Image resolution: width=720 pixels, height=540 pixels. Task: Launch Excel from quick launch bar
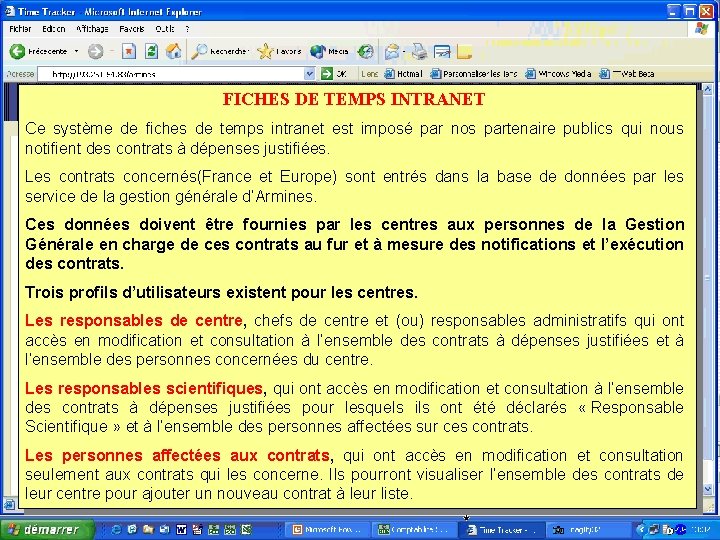point(246,529)
